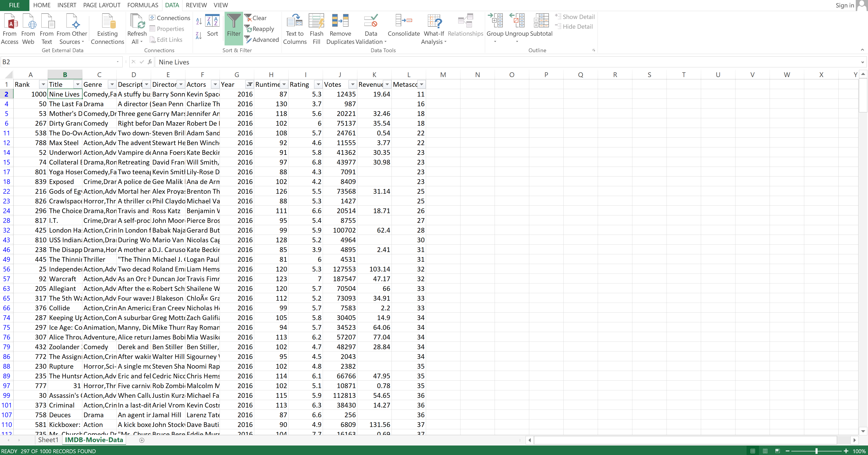Open Metascore column filter dropdown

point(421,85)
